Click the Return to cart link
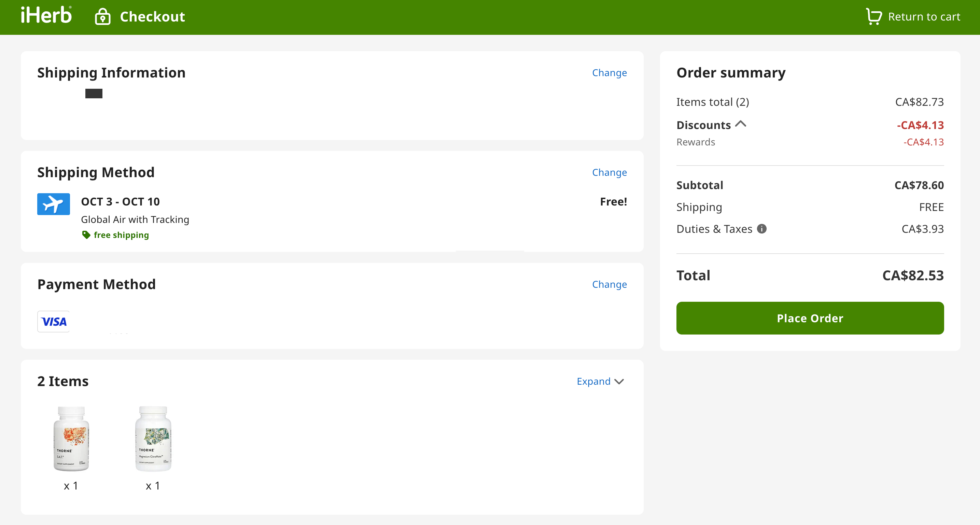 coord(924,17)
